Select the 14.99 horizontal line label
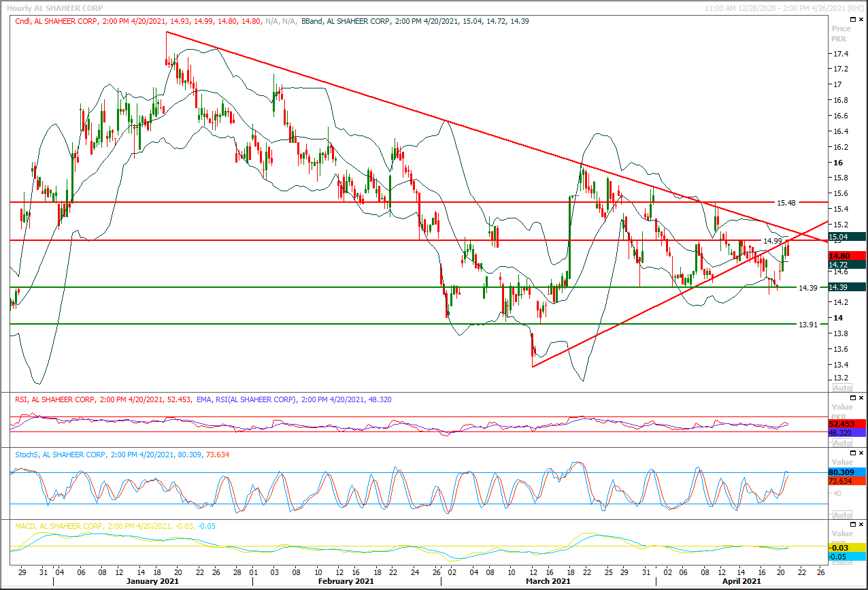 pos(771,241)
